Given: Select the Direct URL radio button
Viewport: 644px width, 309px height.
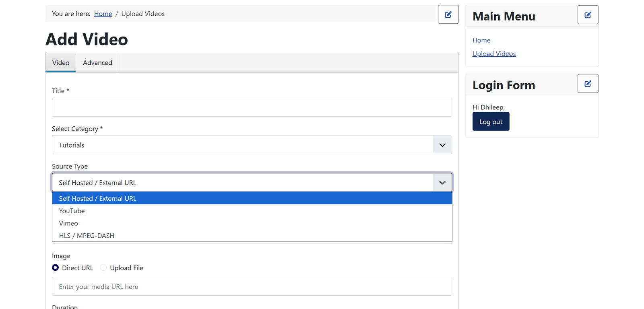Looking at the screenshot, I should click(x=56, y=268).
